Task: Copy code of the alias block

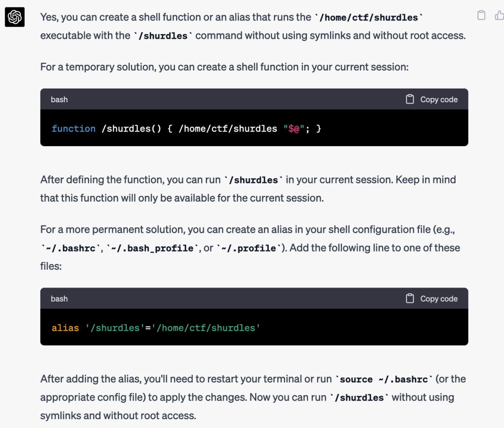Action: pos(432,299)
